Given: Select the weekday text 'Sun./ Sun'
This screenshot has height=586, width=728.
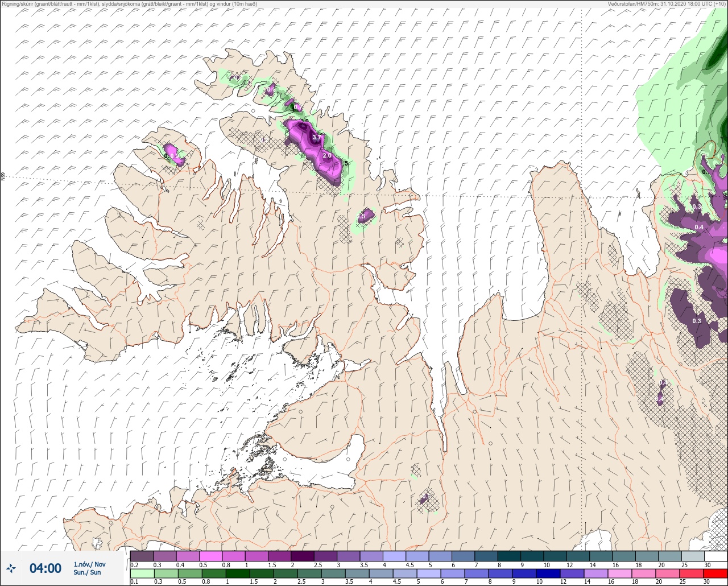Looking at the screenshot, I should [87, 572].
